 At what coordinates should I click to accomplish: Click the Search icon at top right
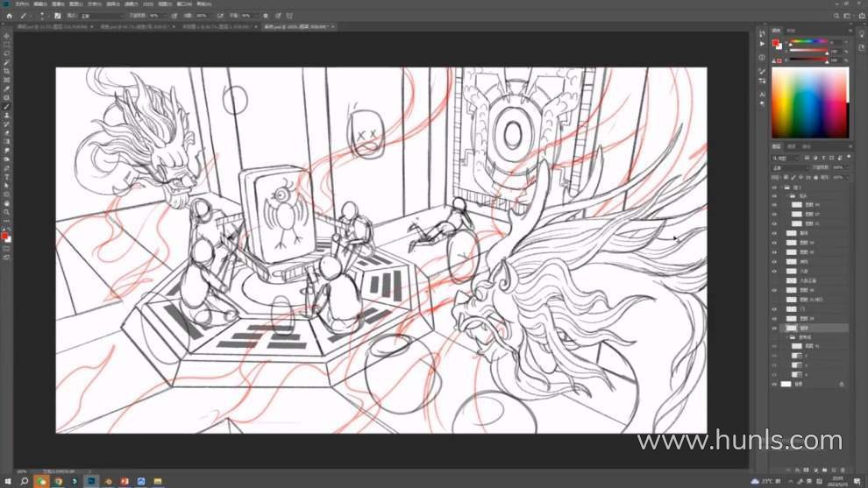coord(836,16)
